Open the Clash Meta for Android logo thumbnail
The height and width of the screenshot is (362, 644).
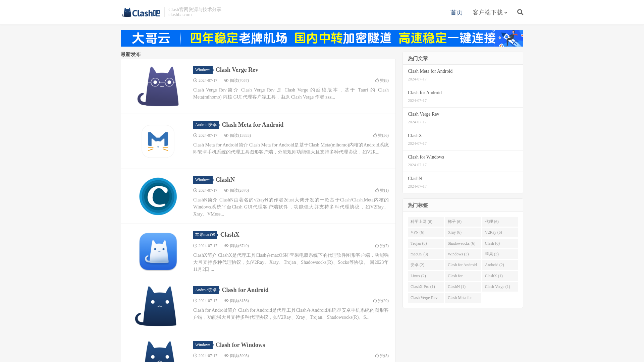click(158, 141)
